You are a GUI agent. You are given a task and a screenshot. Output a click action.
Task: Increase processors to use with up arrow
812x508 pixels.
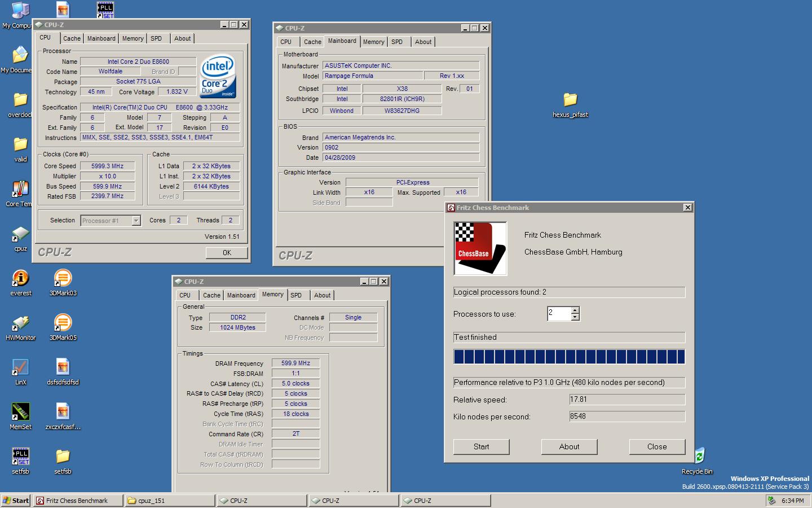(x=575, y=310)
